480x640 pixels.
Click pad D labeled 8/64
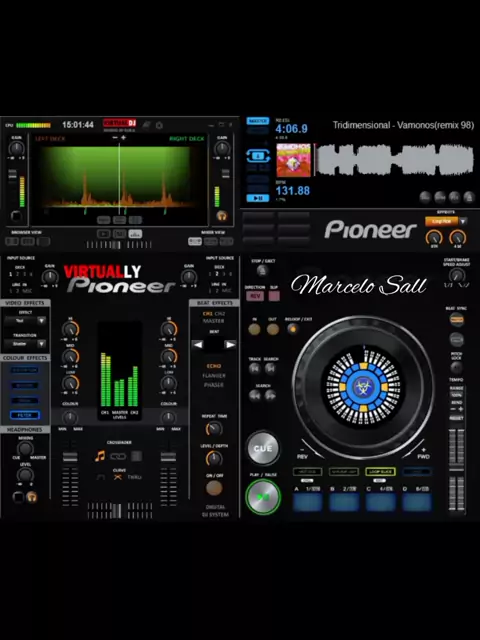tap(417, 502)
